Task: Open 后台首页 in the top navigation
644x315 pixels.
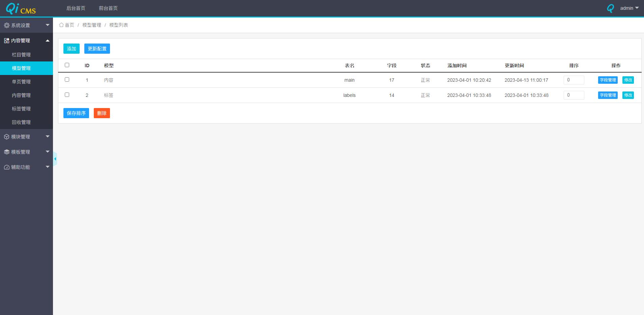Action: [76, 8]
